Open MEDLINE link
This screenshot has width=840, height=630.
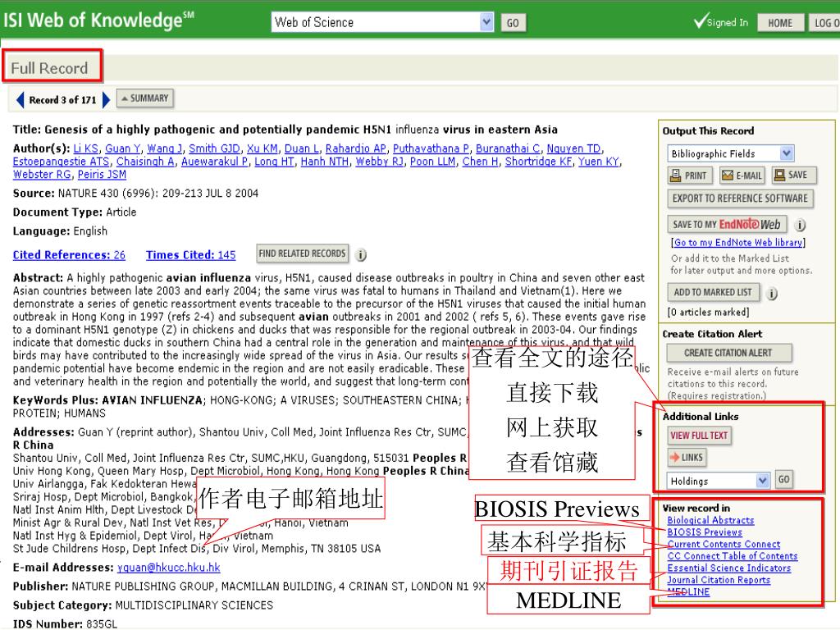(x=688, y=592)
